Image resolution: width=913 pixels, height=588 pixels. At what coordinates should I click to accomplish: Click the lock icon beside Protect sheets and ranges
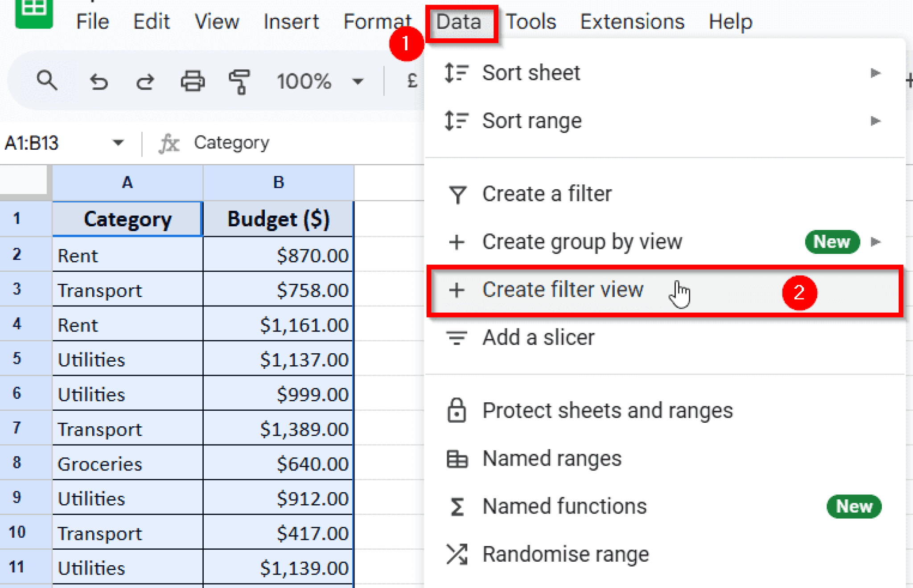pyautogui.click(x=456, y=411)
